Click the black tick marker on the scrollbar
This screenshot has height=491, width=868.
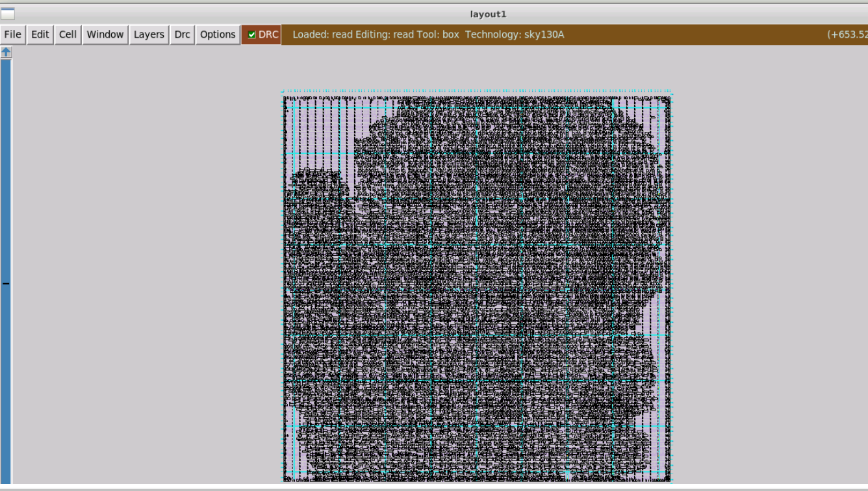pos(6,283)
